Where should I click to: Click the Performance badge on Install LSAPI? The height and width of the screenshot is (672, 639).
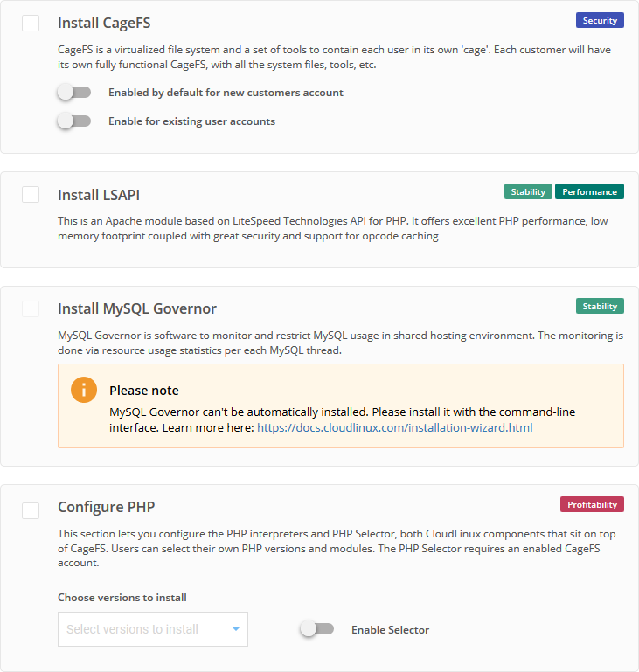coord(589,191)
